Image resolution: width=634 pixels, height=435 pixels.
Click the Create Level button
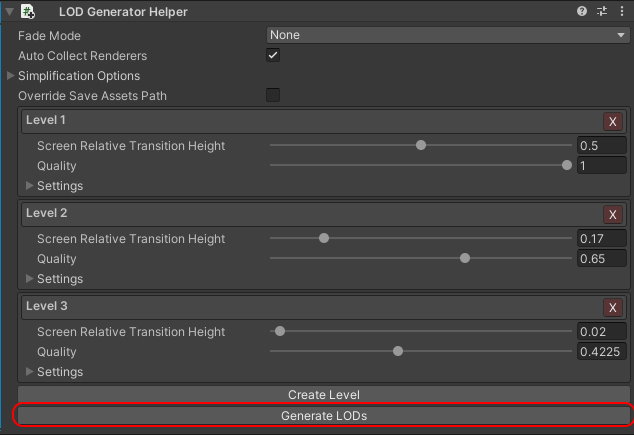point(323,395)
